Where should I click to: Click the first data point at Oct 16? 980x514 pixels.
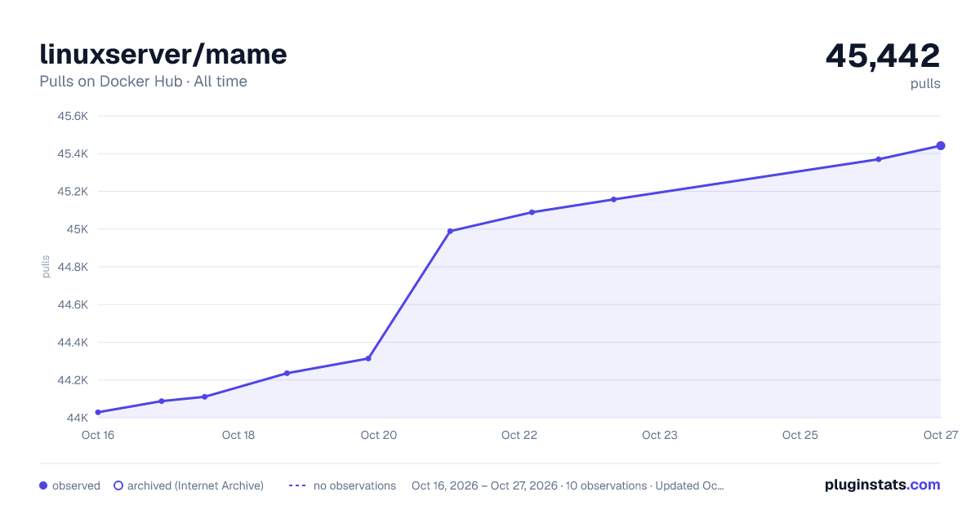coord(98,412)
